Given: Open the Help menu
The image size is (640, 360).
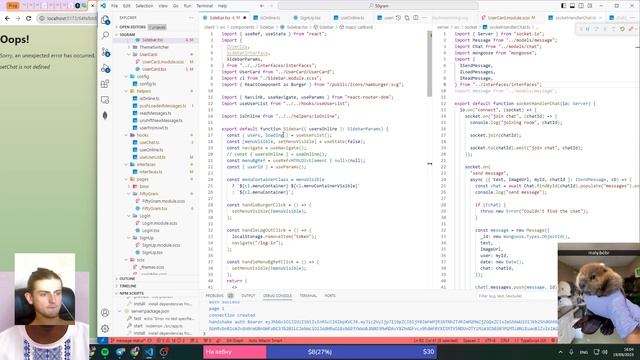Looking at the screenshot, I should click(222, 6).
